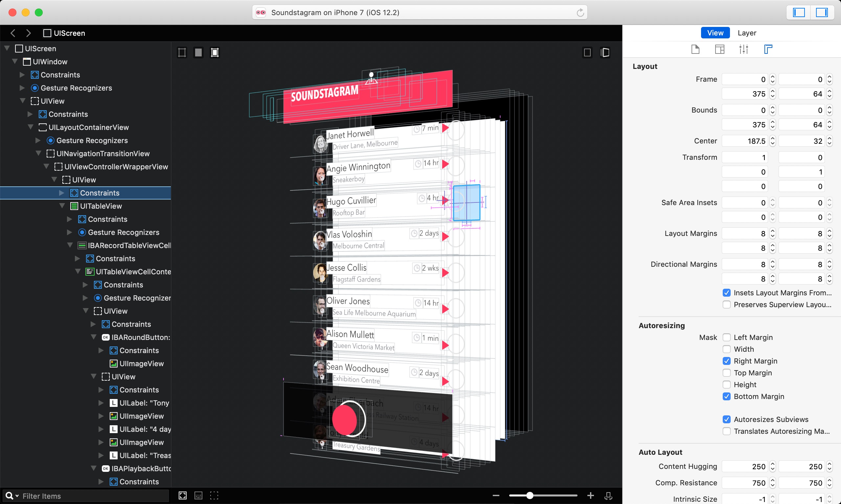Toggle Preserves Superview Layout Margins checkbox
841x504 pixels.
coord(726,304)
